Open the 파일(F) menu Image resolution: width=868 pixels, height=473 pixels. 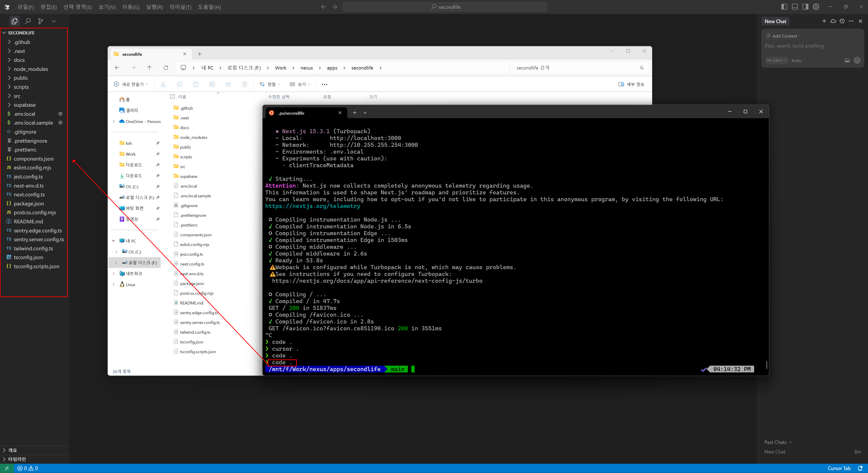(26, 7)
